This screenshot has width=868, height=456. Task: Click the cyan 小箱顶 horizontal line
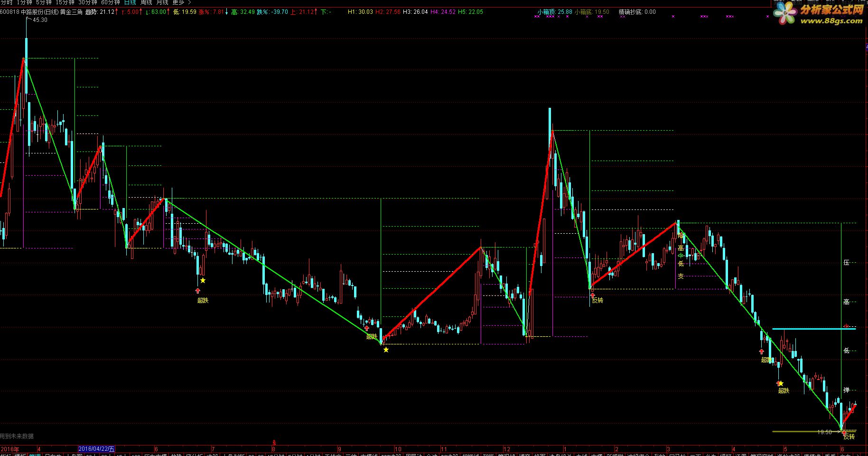point(814,329)
